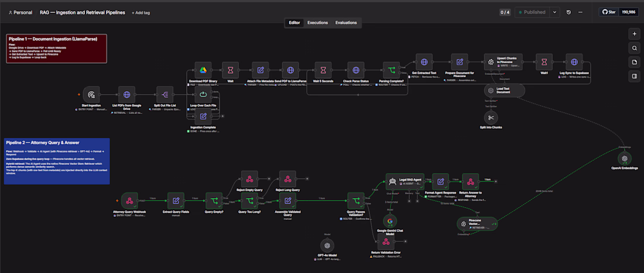Viewport: 644px width, 273px height.
Task: Open the canvas search magnifier button
Action: 634,49
